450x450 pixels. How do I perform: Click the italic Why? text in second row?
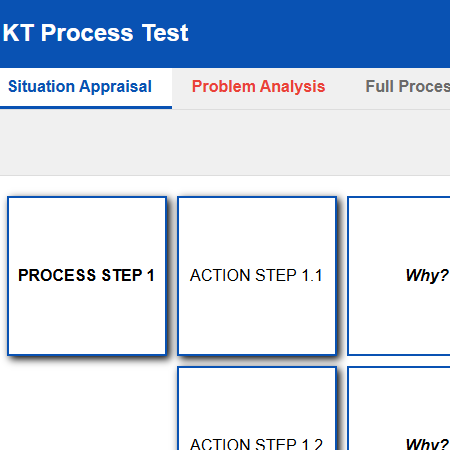coord(427,444)
